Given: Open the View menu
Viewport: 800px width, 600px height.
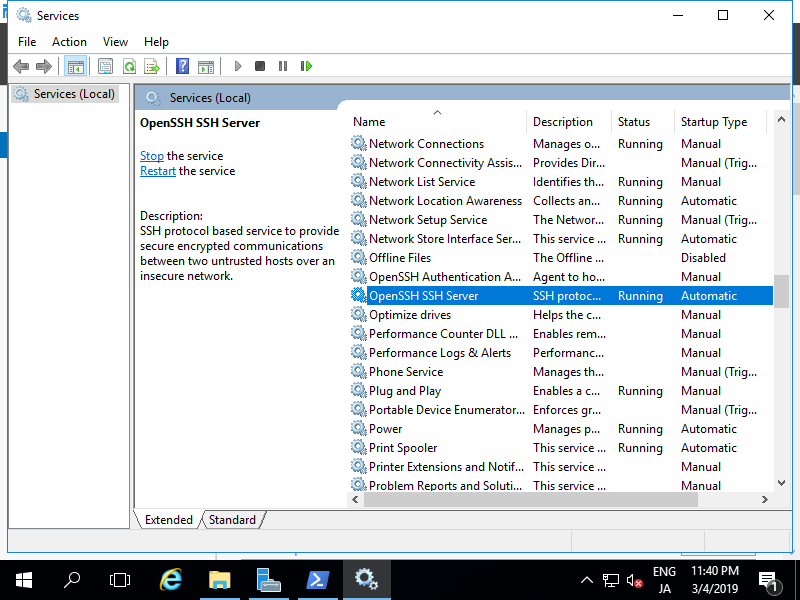Looking at the screenshot, I should pyautogui.click(x=115, y=42).
